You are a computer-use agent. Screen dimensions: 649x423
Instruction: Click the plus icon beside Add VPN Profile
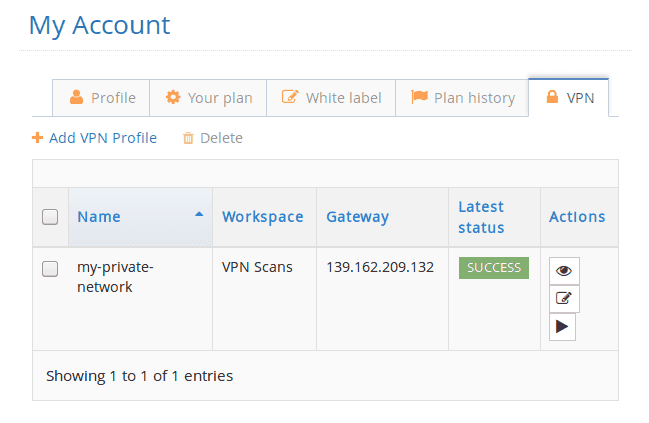click(38, 138)
